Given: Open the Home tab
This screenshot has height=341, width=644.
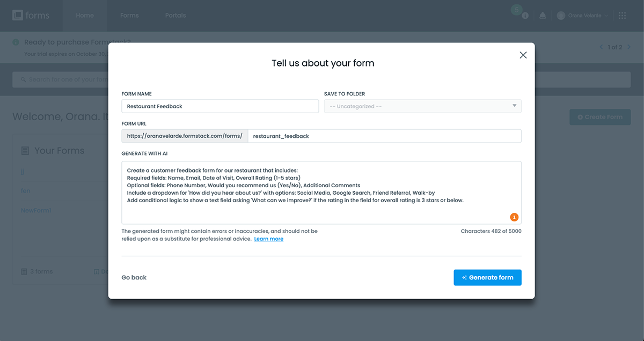Looking at the screenshot, I should (x=85, y=16).
